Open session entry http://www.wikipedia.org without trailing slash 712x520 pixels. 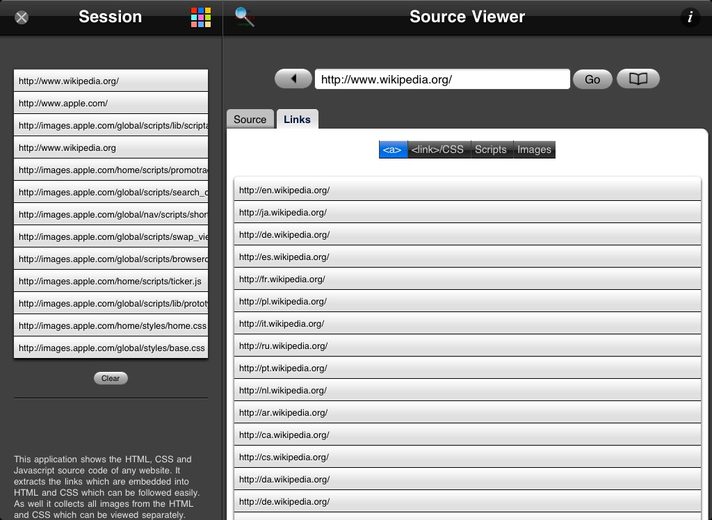pyautogui.click(x=111, y=147)
